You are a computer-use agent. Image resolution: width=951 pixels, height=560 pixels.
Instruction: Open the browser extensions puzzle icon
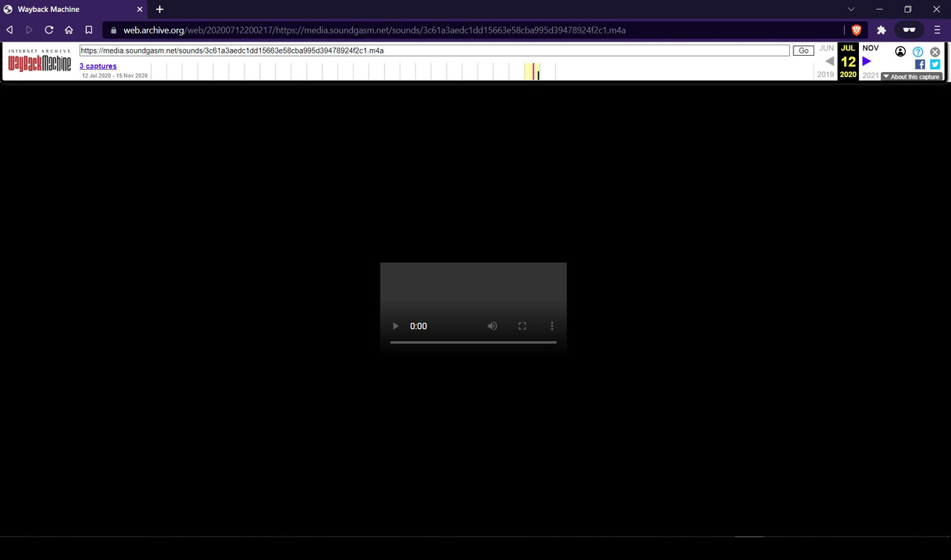[882, 30]
